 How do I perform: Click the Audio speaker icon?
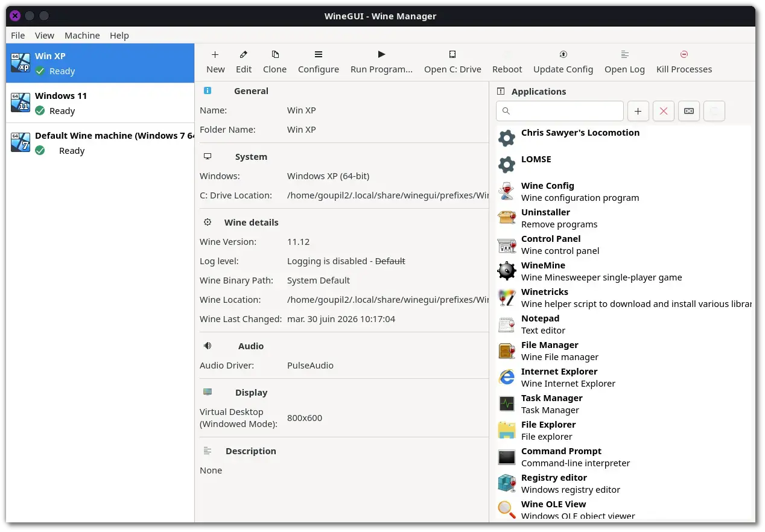coord(208,346)
